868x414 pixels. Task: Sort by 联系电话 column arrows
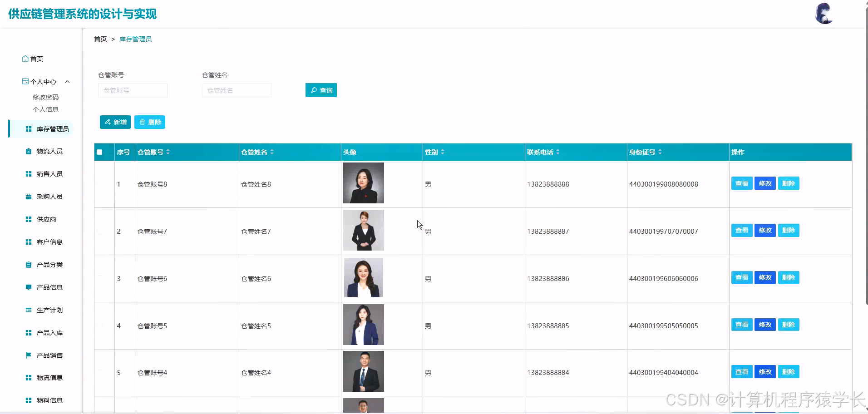coord(558,152)
